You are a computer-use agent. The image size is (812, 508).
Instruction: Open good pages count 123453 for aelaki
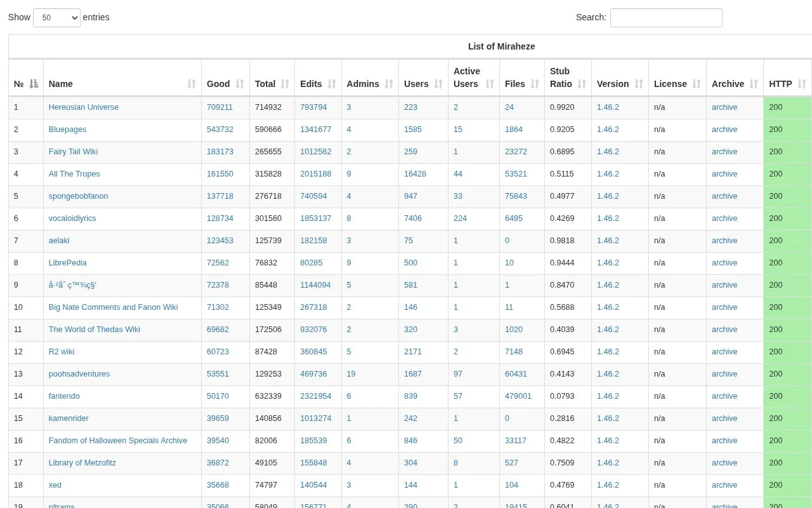click(x=220, y=241)
